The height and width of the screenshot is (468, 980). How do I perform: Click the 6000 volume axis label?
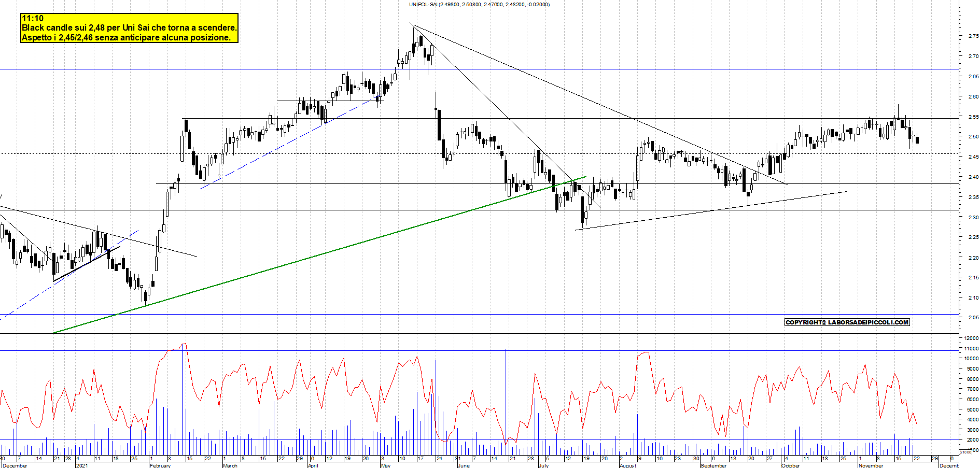[x=973, y=399]
